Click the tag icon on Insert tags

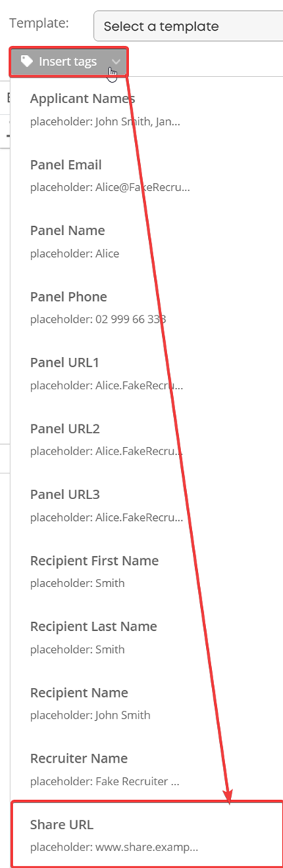pos(26,61)
